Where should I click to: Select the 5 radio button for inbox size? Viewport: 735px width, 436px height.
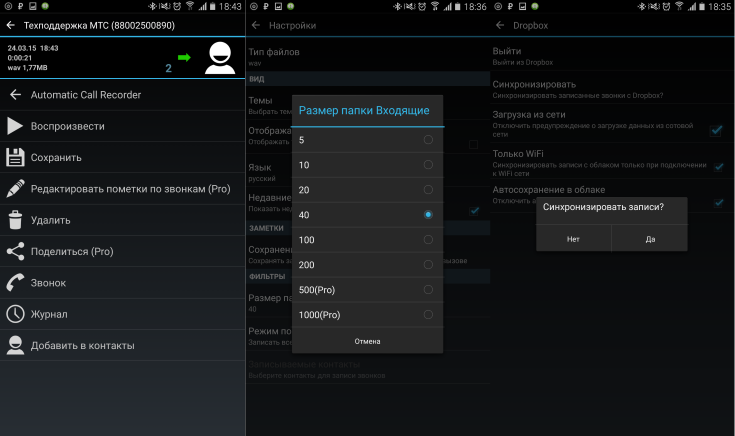pos(428,140)
